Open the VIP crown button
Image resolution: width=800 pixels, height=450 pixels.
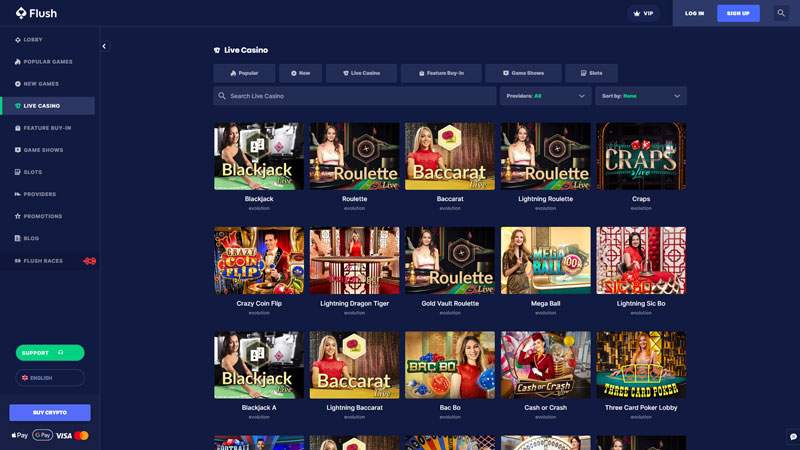coord(643,13)
